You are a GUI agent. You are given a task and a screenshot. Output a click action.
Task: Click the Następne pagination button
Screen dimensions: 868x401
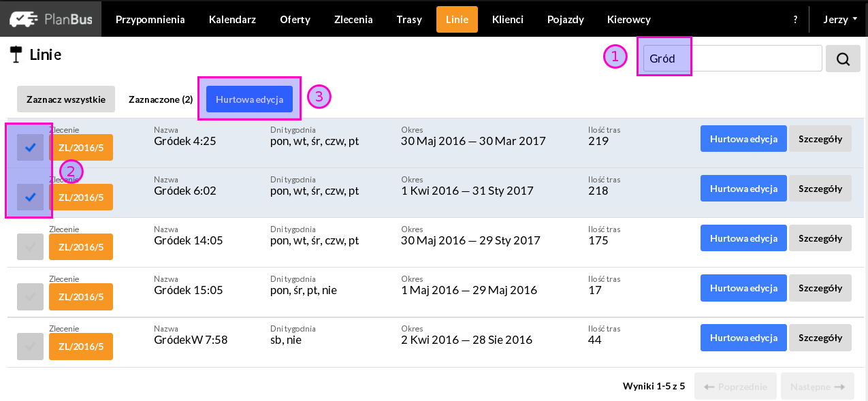(818, 386)
